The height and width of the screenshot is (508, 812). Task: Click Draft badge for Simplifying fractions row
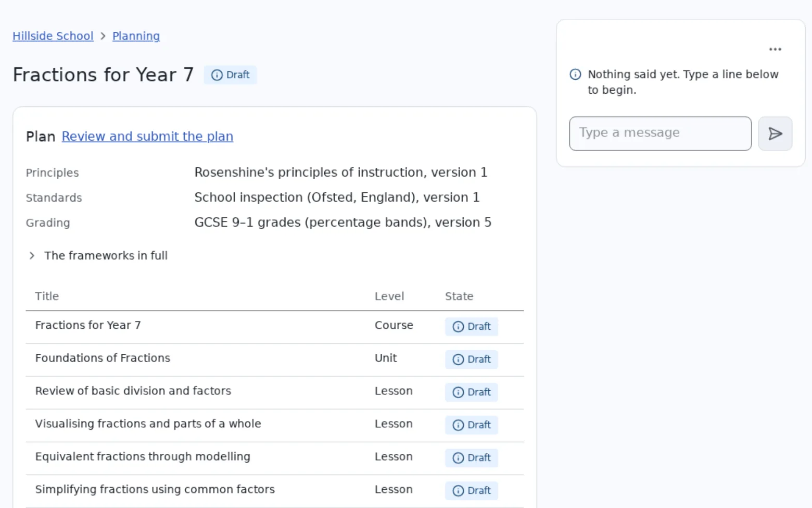472,491
